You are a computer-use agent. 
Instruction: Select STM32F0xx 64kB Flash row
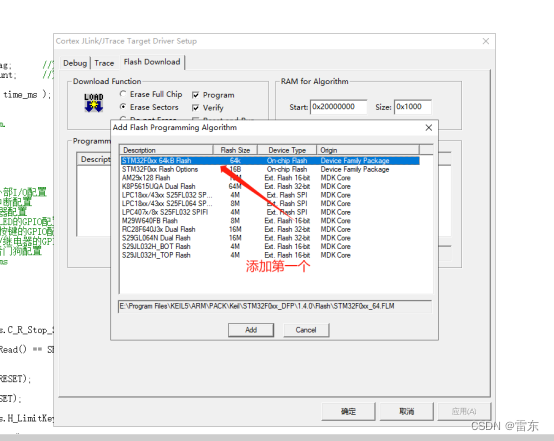[x=270, y=161]
